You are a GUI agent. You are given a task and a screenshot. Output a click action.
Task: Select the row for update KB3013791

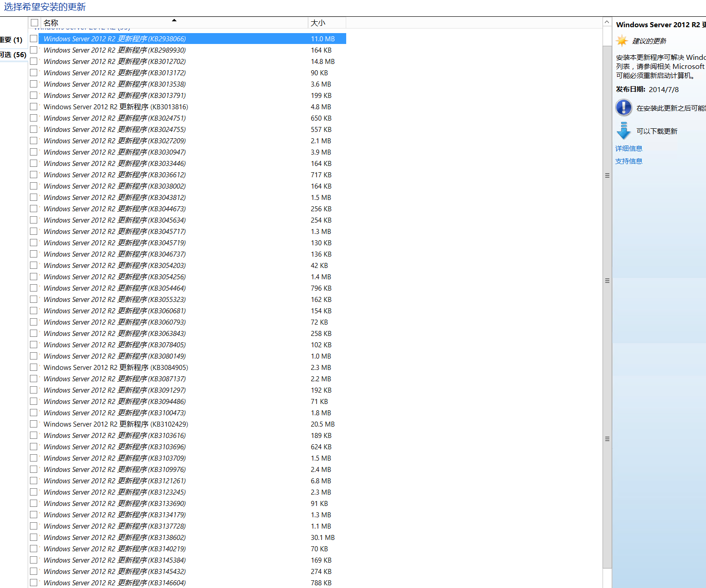(x=188, y=95)
